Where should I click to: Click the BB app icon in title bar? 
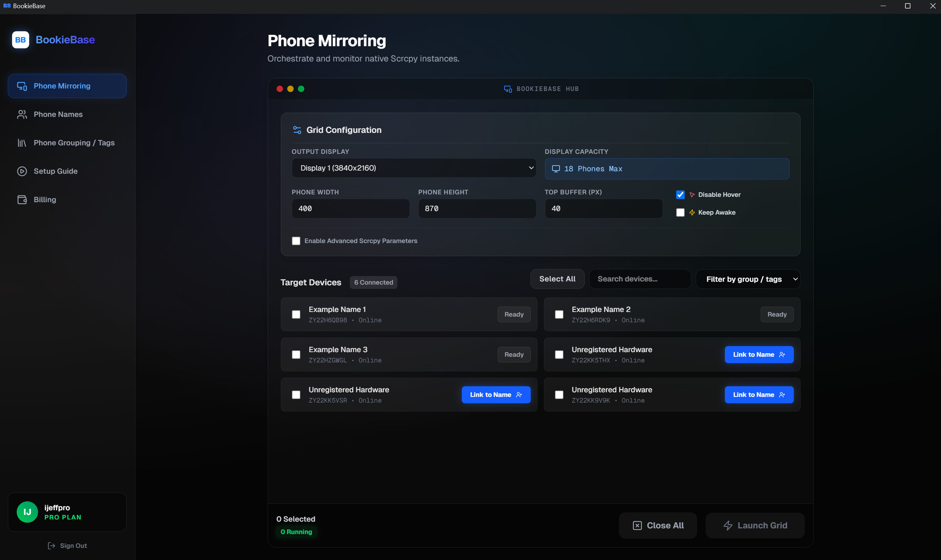pos(7,6)
